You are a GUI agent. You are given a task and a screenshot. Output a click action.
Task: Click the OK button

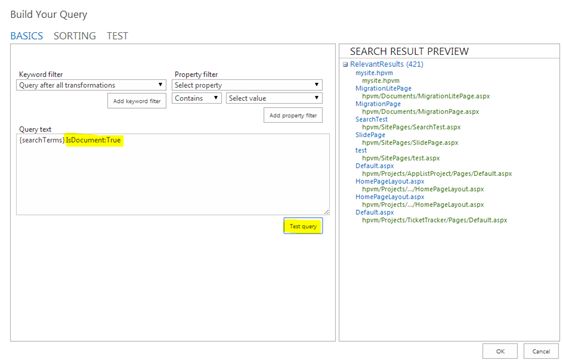pos(500,351)
